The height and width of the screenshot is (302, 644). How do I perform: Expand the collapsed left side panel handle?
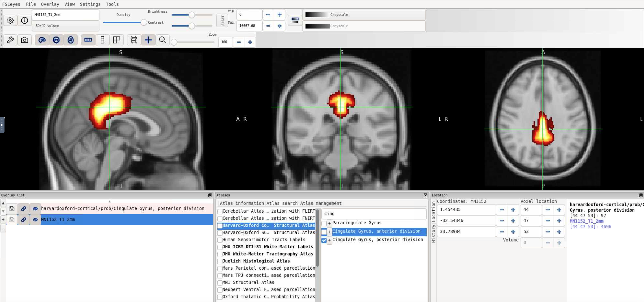tap(2, 125)
